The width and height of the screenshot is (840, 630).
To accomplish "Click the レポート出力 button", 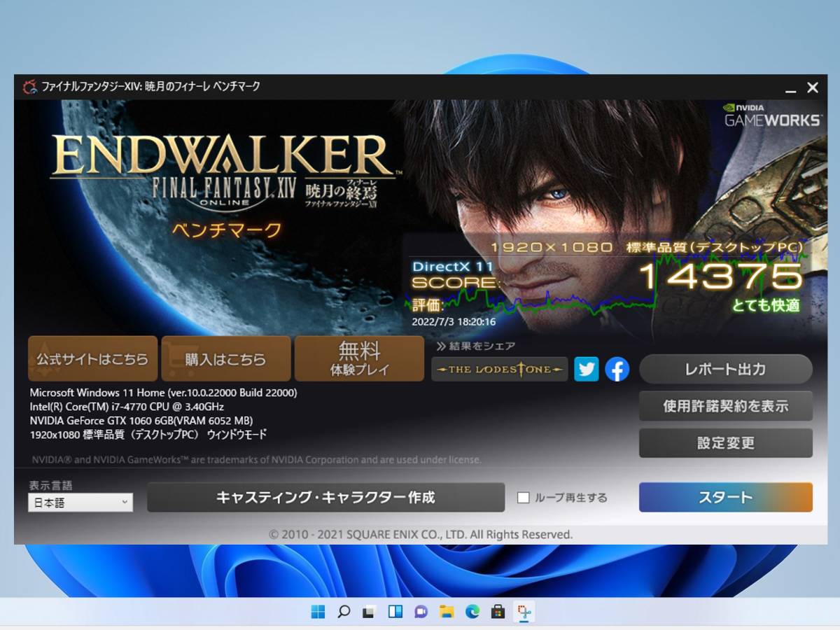I will click(x=726, y=369).
